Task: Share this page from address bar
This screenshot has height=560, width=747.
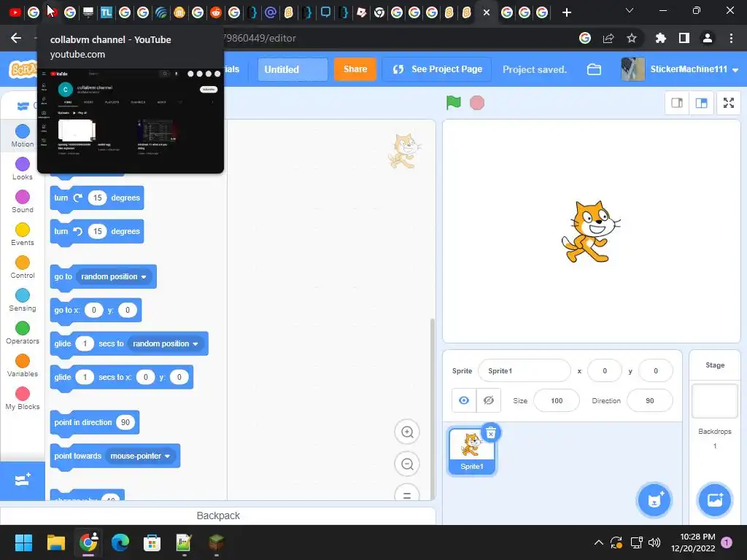Action: (608, 38)
